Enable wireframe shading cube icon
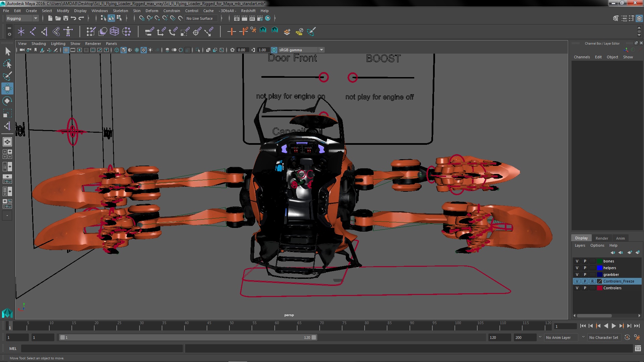Screen dimensions: 644x362 coord(117,50)
